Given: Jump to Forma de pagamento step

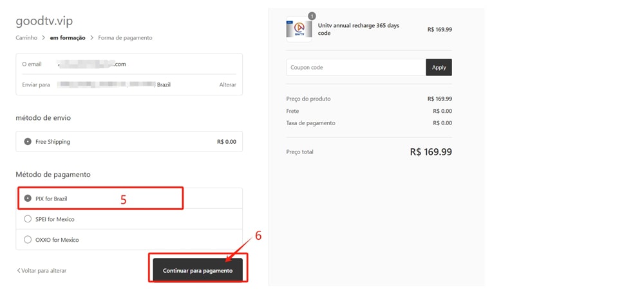Looking at the screenshot, I should tap(125, 38).
